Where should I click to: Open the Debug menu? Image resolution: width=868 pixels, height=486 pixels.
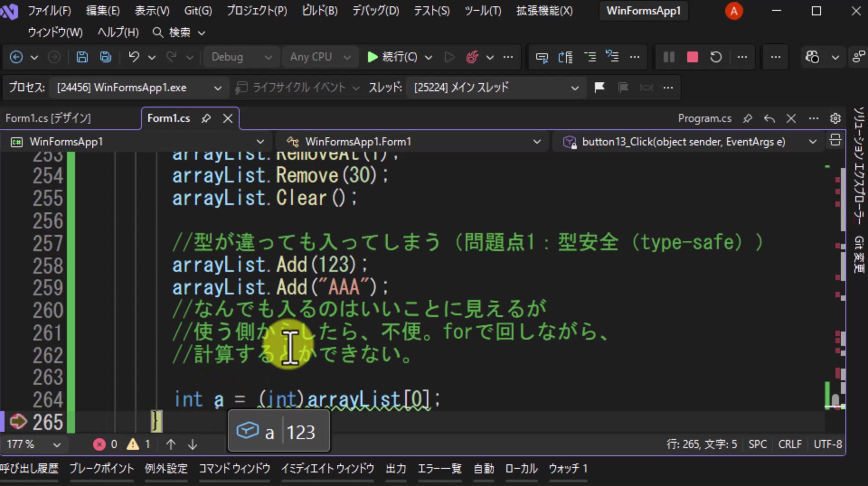coord(376,11)
